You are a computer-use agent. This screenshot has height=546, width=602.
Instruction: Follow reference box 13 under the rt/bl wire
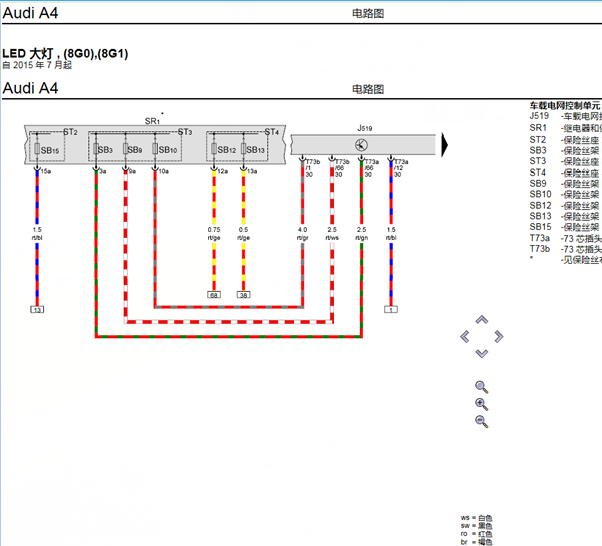pos(37,309)
